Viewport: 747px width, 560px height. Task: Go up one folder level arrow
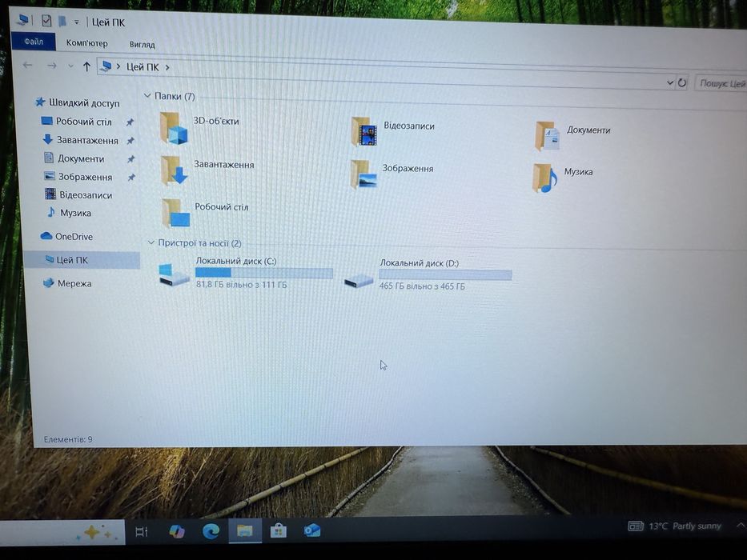coord(86,66)
